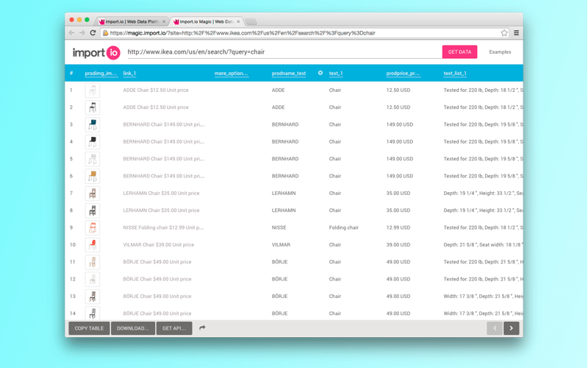
Task: Click the # column header
Action: click(71, 73)
